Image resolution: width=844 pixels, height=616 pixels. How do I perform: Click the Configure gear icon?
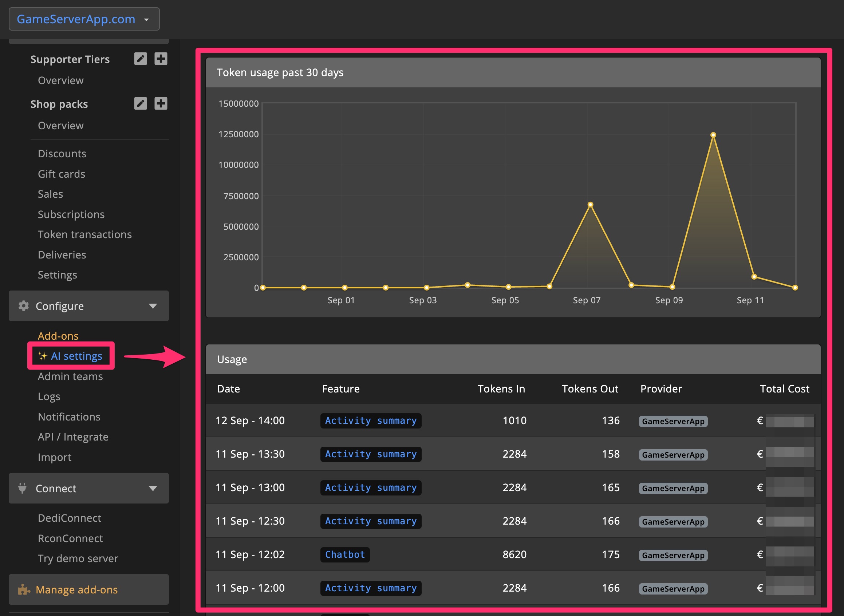coord(24,306)
